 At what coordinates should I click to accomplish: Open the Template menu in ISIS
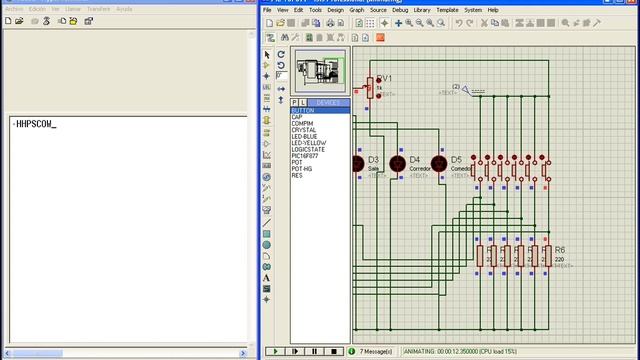coord(447,10)
